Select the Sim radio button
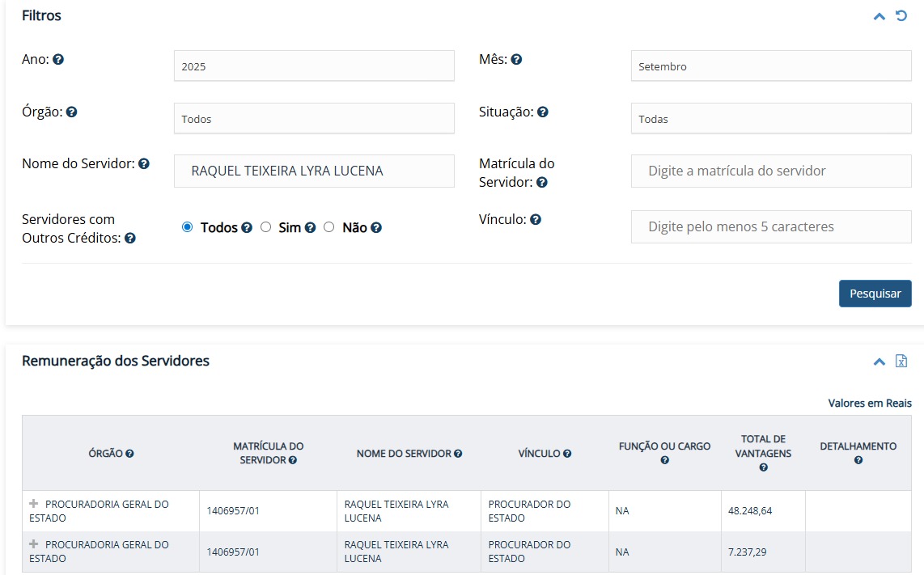This screenshot has width=924, height=575. 265,227
